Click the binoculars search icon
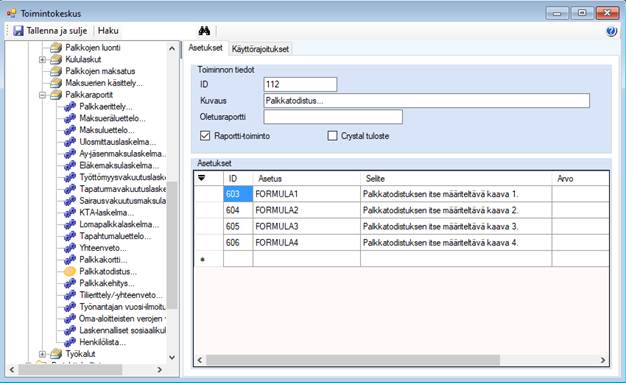 point(204,31)
